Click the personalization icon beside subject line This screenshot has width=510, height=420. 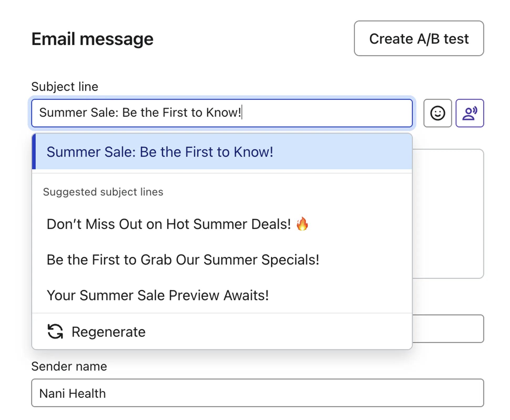(x=470, y=113)
